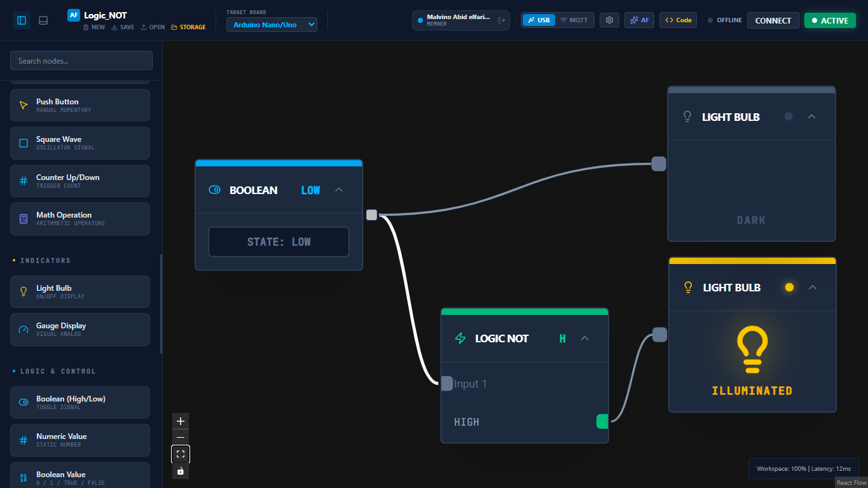Click the Malvino Abid member name
This screenshot has height=488, width=868.
[x=458, y=17]
